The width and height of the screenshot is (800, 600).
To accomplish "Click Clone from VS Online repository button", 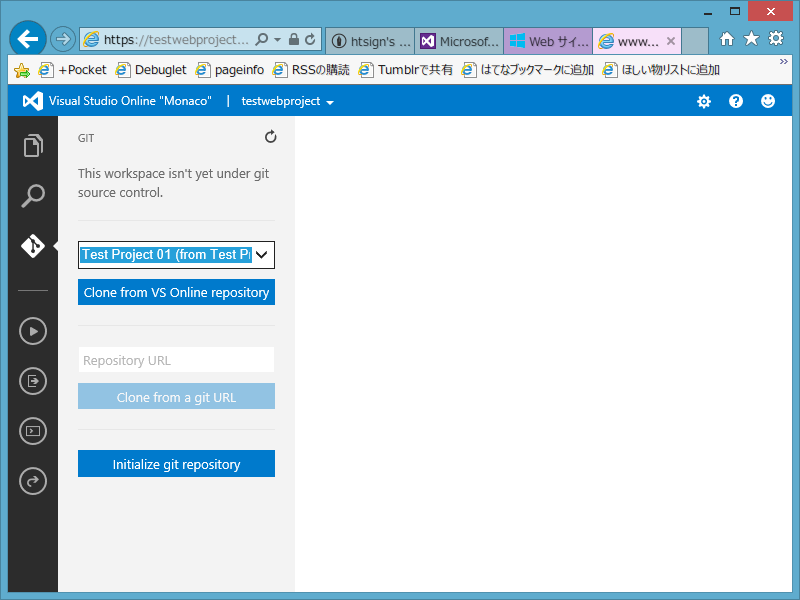I will click(177, 292).
